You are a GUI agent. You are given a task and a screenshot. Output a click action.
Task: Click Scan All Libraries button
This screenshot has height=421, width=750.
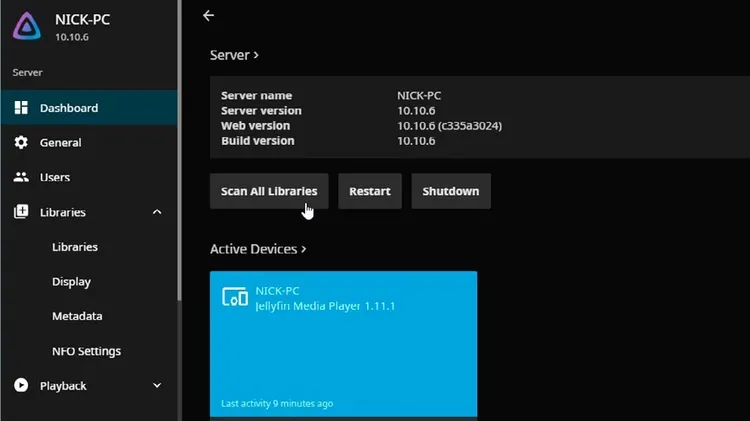(x=269, y=191)
